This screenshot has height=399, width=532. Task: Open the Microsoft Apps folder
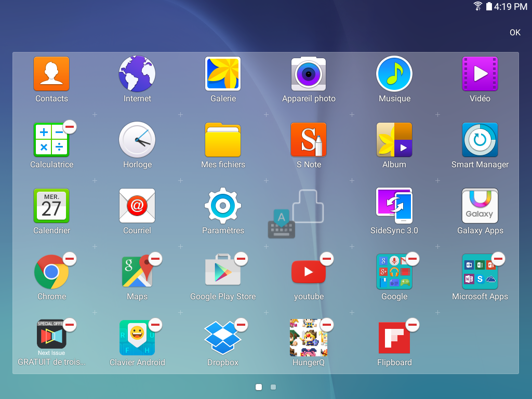(480, 272)
